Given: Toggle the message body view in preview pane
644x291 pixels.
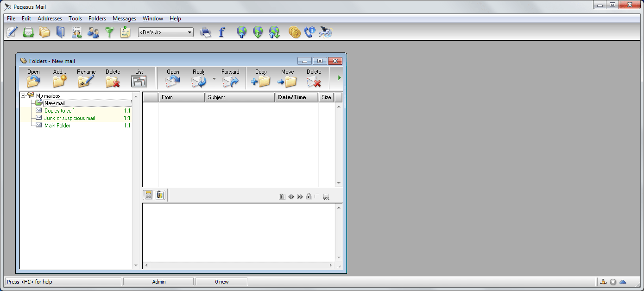Looking at the screenshot, I should coord(148,195).
